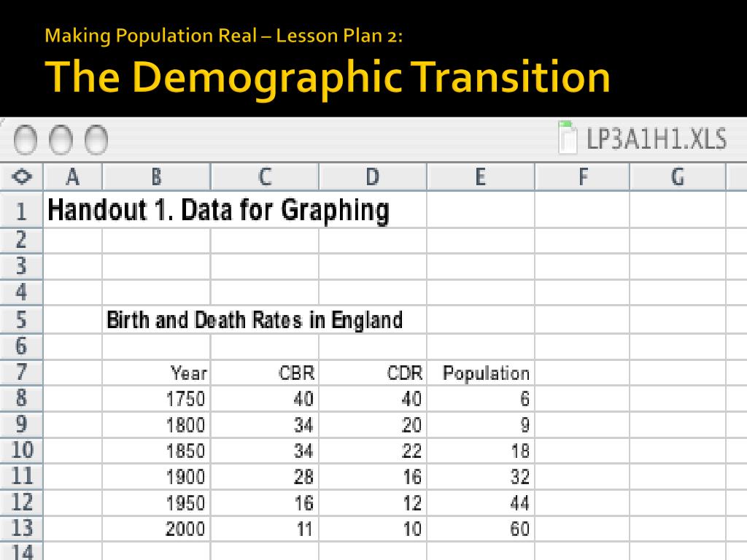The image size is (747, 560).
Task: Select the CDR value 22 for 1850
Action: tap(373, 451)
